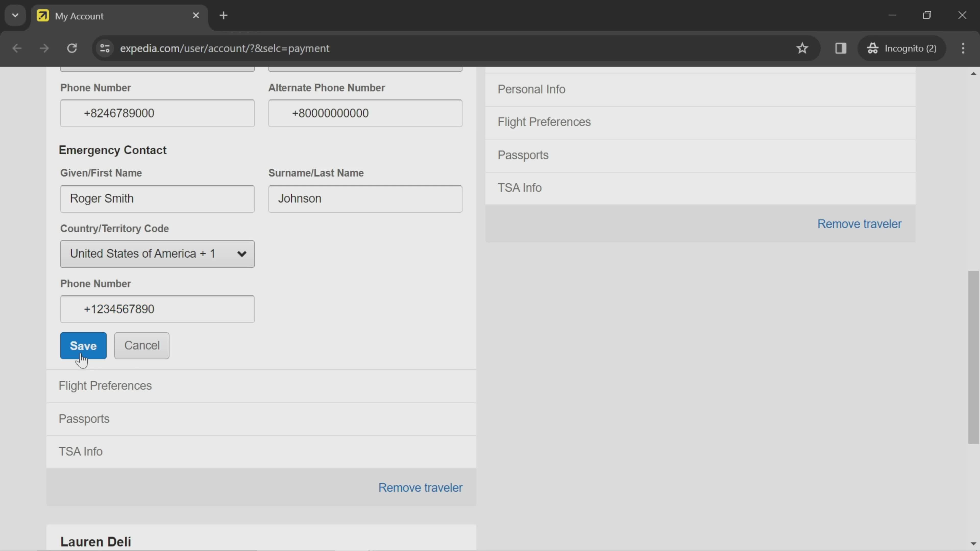
Task: Expand right traveler's Passports section
Action: click(x=700, y=156)
